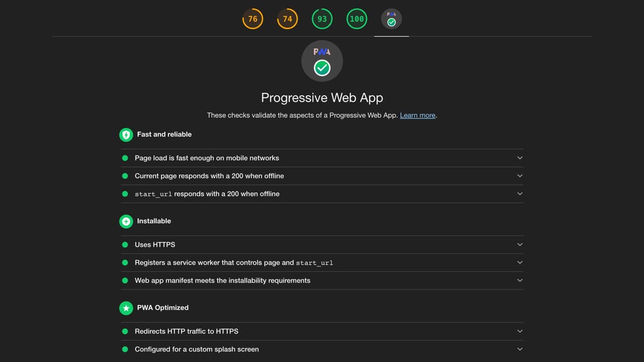644x362 pixels.
Task: Click the 'Progressive Web App' title
Action: click(322, 97)
